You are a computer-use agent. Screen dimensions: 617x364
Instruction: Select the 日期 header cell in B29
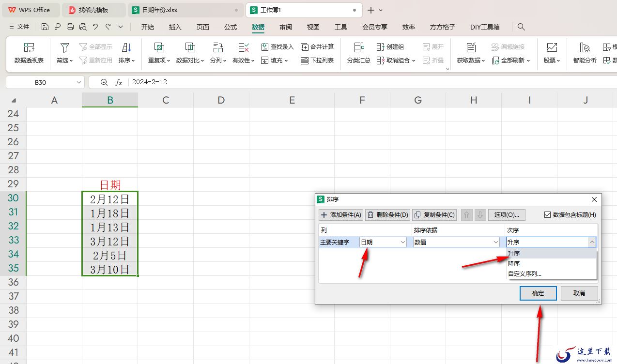tap(110, 184)
